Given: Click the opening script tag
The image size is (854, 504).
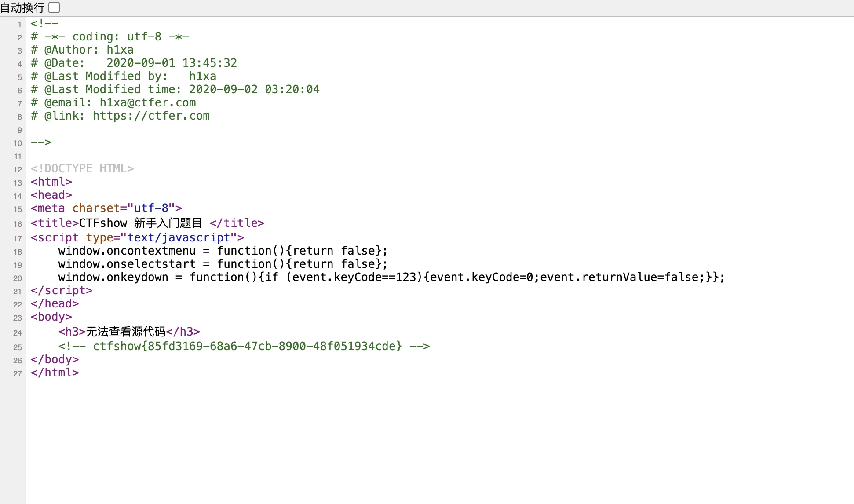Looking at the screenshot, I should point(55,238).
